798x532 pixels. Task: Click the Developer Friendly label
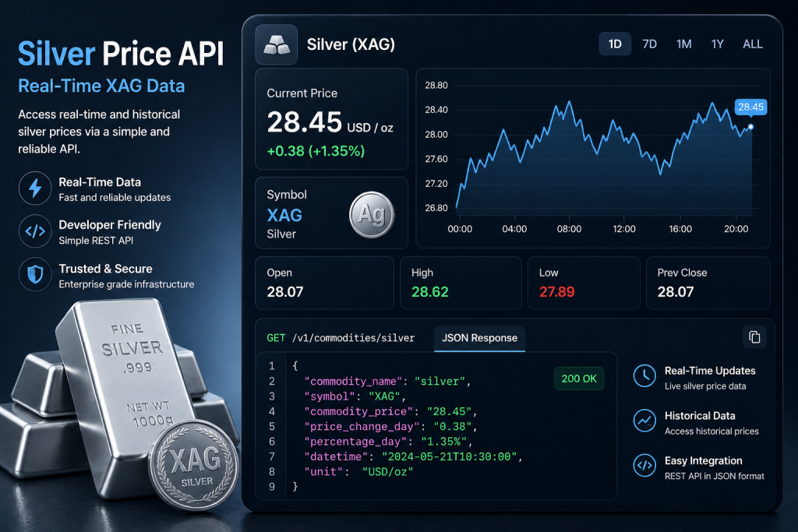click(x=110, y=225)
